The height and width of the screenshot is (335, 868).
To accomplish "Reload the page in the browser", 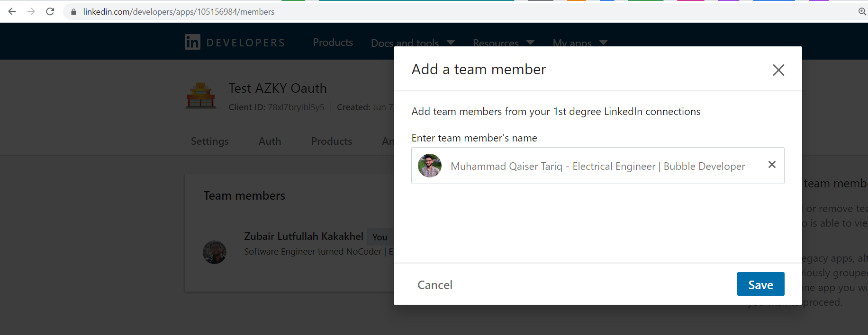I will (x=50, y=11).
